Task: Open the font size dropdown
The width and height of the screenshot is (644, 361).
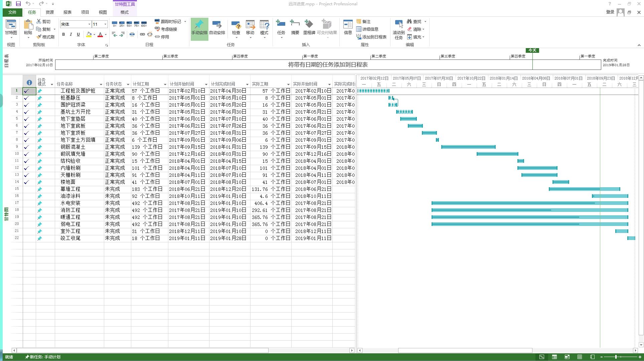Action: [105, 24]
